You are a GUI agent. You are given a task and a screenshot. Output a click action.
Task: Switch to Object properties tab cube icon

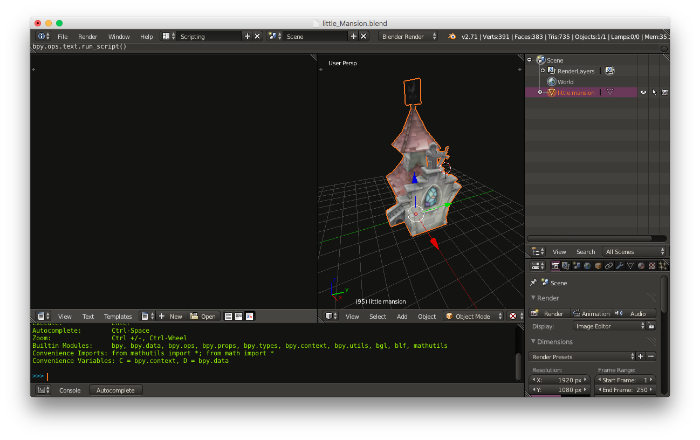(x=598, y=266)
